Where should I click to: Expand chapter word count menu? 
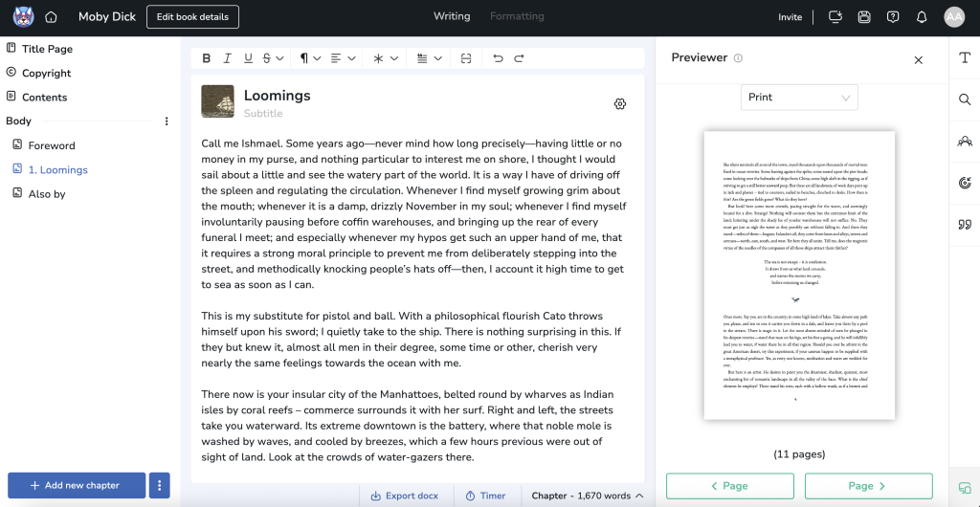588,496
